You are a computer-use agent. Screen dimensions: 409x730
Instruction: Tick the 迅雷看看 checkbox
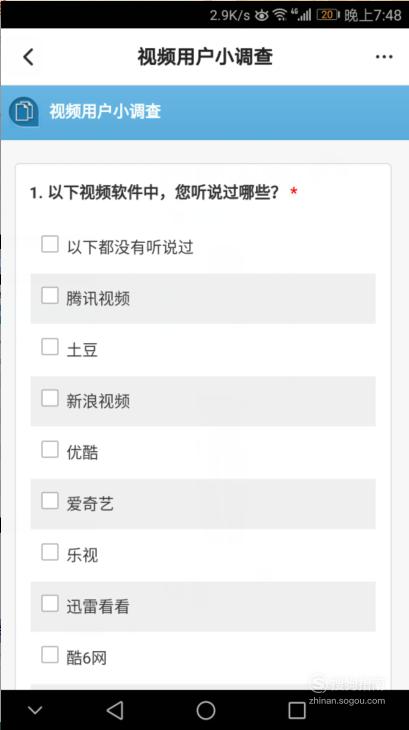point(50,603)
